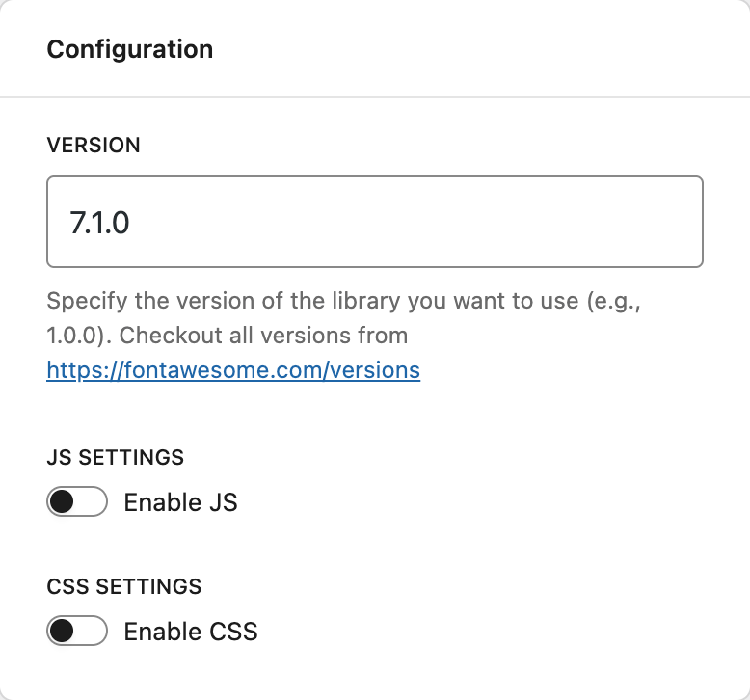750x700 pixels.
Task: Click the "Enable JS" label text
Action: coord(180,502)
